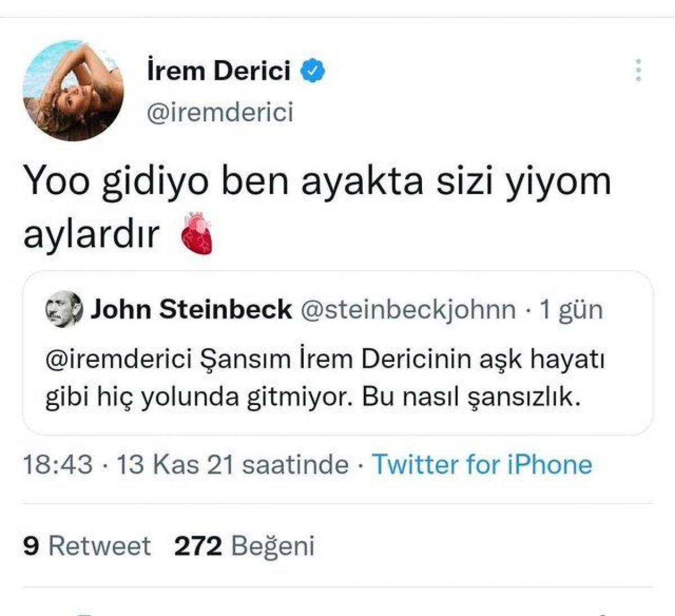675x616 pixels.
Task: View the 9 Retweet count list
Action: (x=87, y=545)
